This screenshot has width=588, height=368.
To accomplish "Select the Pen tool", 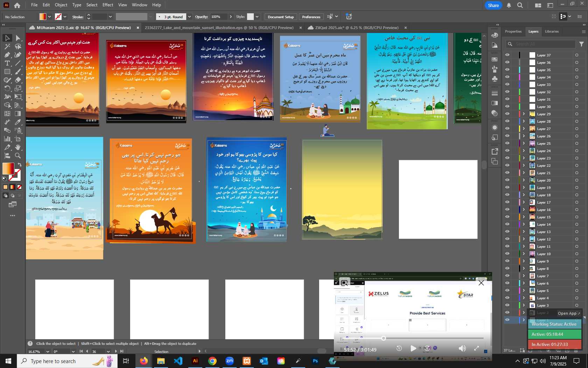I will [7, 55].
